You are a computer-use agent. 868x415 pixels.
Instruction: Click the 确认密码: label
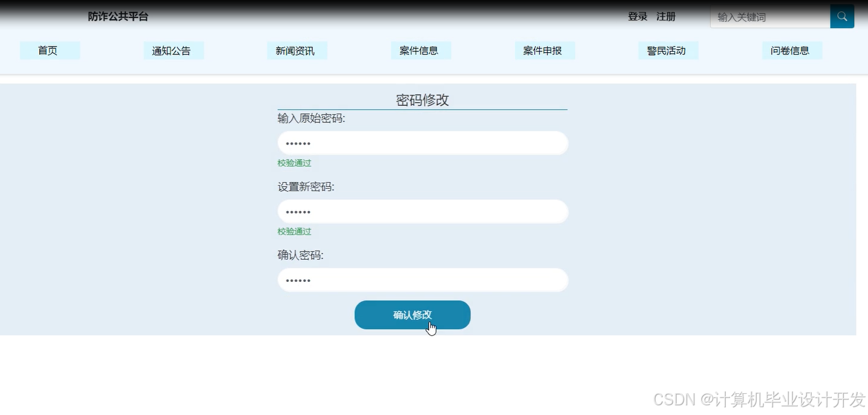point(300,255)
